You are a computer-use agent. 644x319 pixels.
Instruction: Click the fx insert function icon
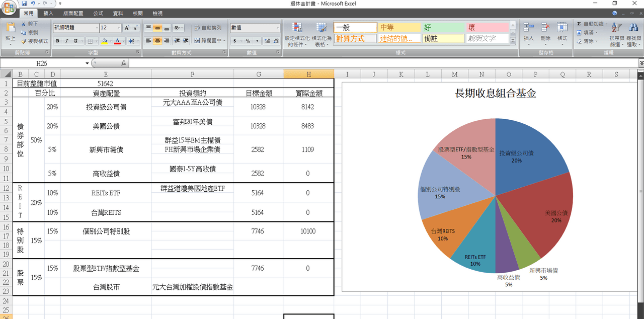click(x=123, y=63)
